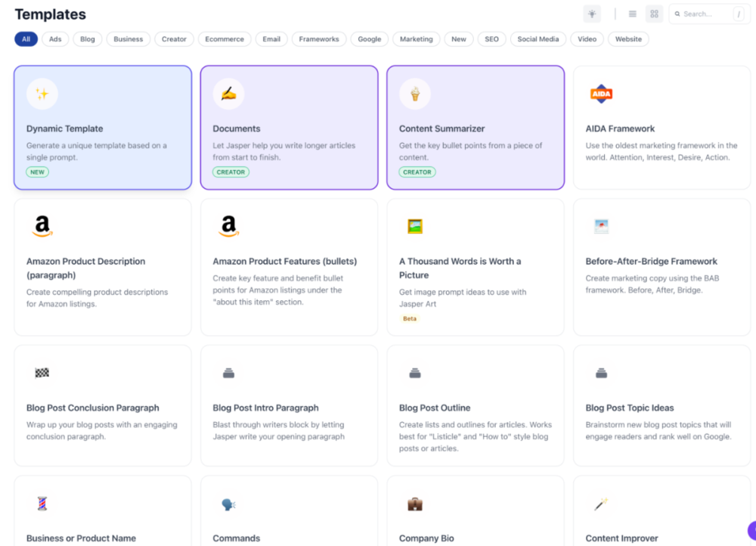This screenshot has width=756, height=546.
Task: Click Amazon logo on Product Description card
Action: click(x=42, y=226)
